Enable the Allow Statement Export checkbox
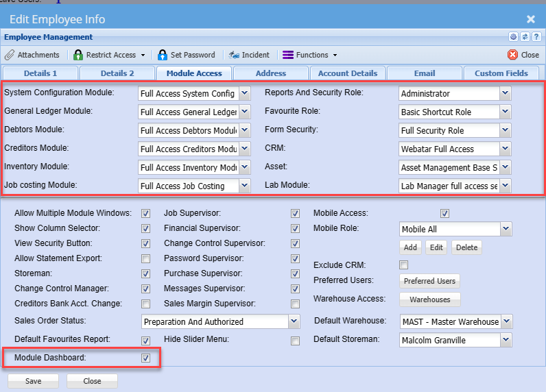 click(145, 258)
